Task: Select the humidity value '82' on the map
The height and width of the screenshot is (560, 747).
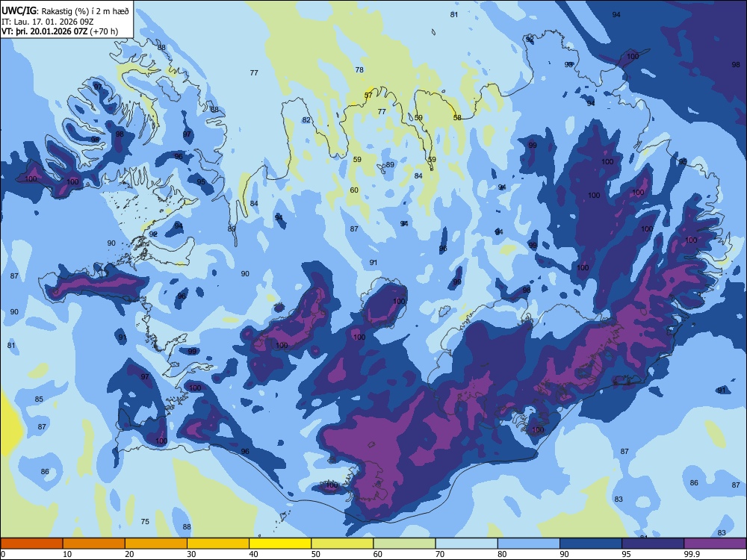Action: [306, 119]
